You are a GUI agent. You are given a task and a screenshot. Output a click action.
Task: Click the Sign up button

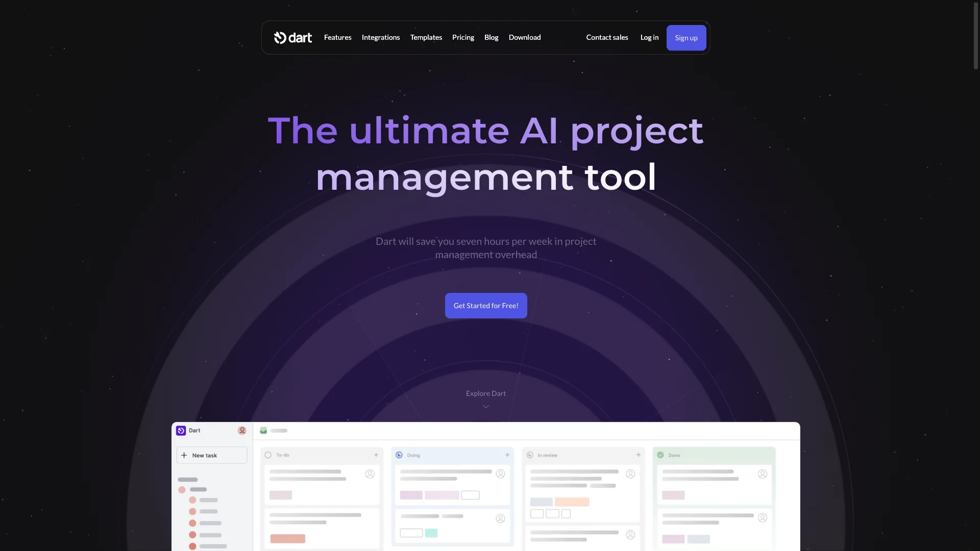[686, 38]
